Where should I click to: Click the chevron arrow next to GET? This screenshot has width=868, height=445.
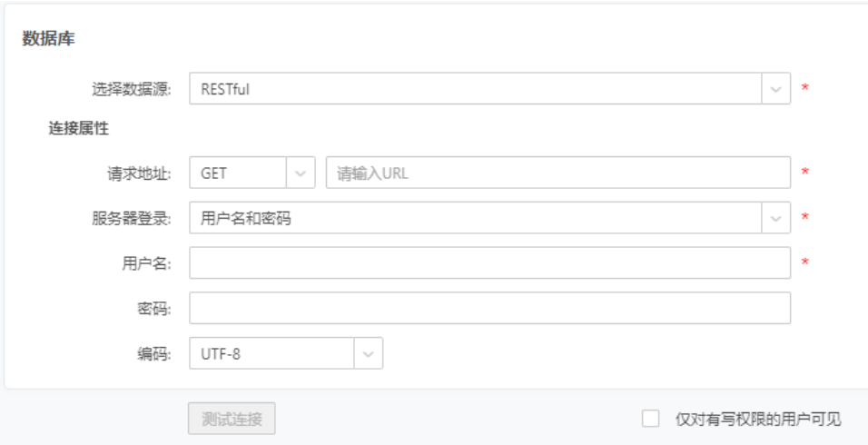301,173
